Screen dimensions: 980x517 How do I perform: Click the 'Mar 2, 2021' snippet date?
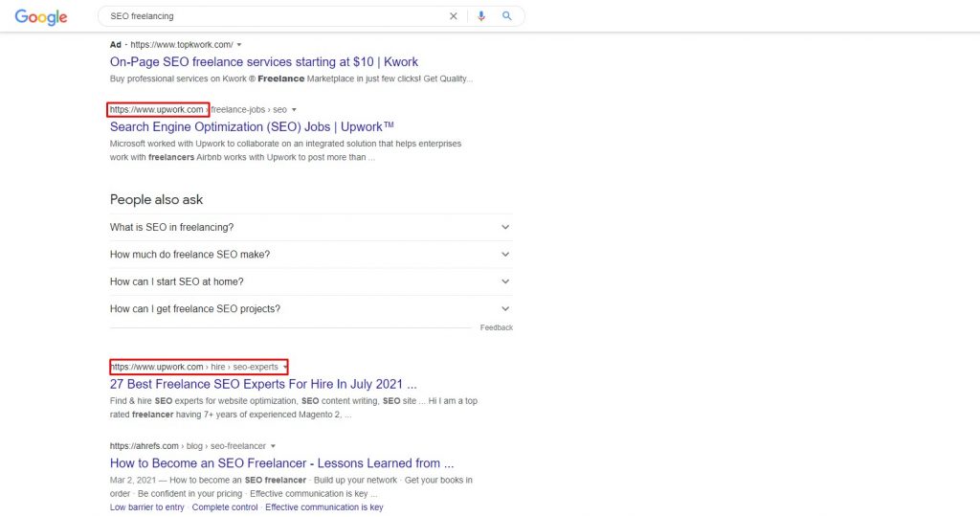[x=132, y=480]
